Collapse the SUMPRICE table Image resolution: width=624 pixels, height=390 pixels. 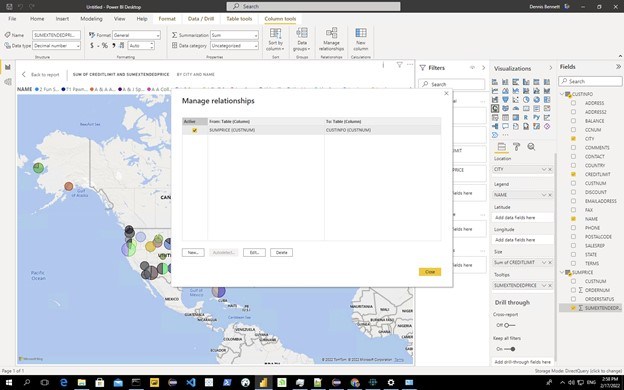(562, 272)
